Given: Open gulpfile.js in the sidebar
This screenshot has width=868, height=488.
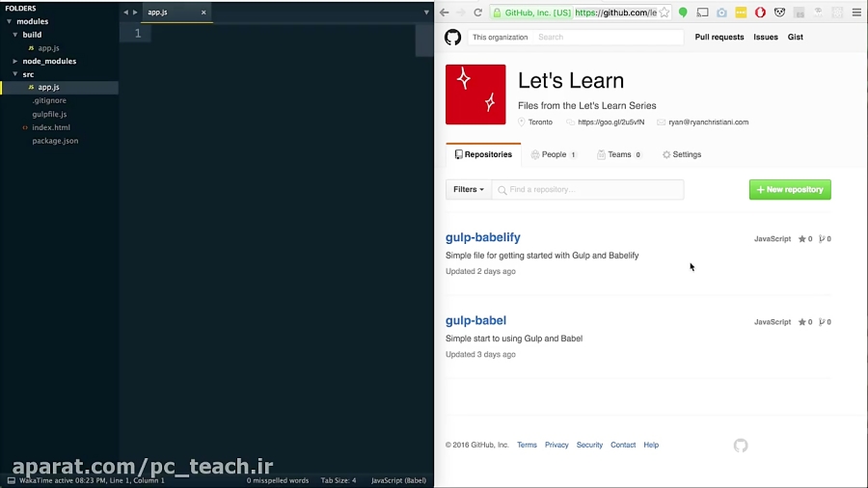Looking at the screenshot, I should pos(49,114).
